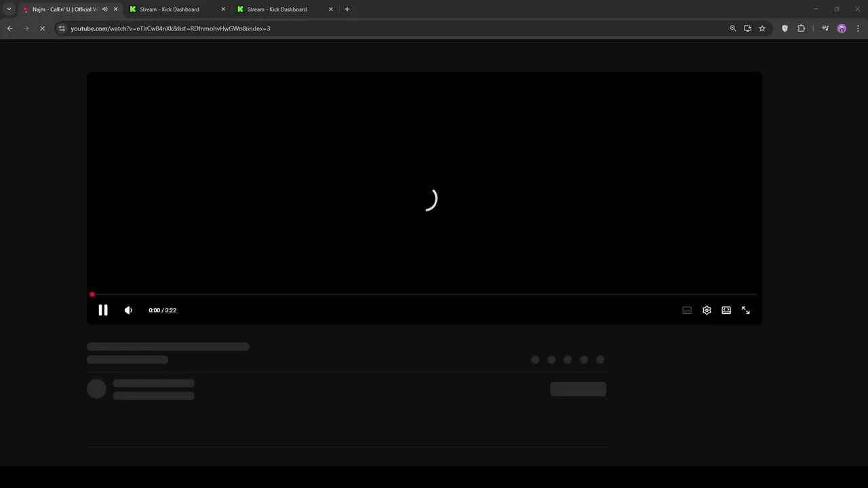Toggle subtitles with the captions icon
The height and width of the screenshot is (488, 868).
(687, 310)
